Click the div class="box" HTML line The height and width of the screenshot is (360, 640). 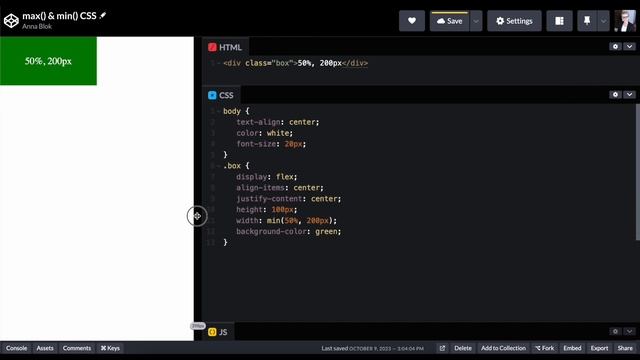pos(296,63)
